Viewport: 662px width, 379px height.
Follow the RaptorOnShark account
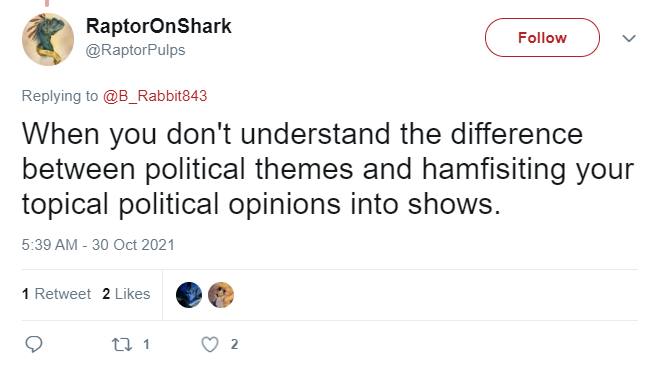(542, 38)
